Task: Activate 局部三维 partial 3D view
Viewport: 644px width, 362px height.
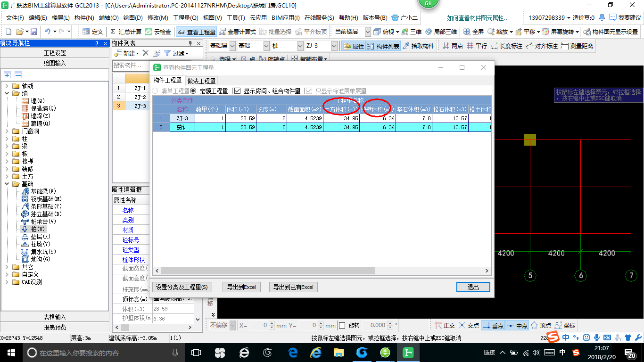Action: (x=441, y=32)
